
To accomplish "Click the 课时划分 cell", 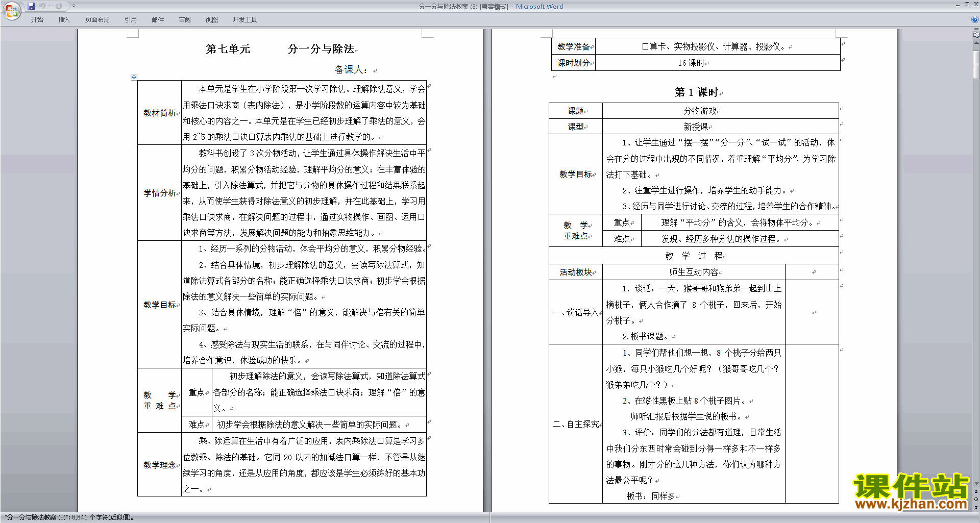I will 574,63.
